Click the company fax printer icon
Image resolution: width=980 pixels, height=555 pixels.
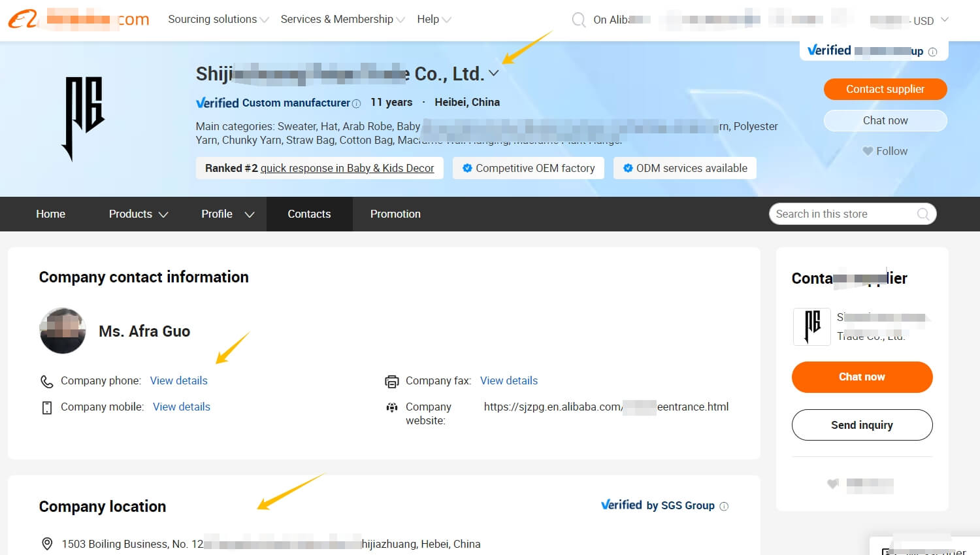tap(391, 381)
